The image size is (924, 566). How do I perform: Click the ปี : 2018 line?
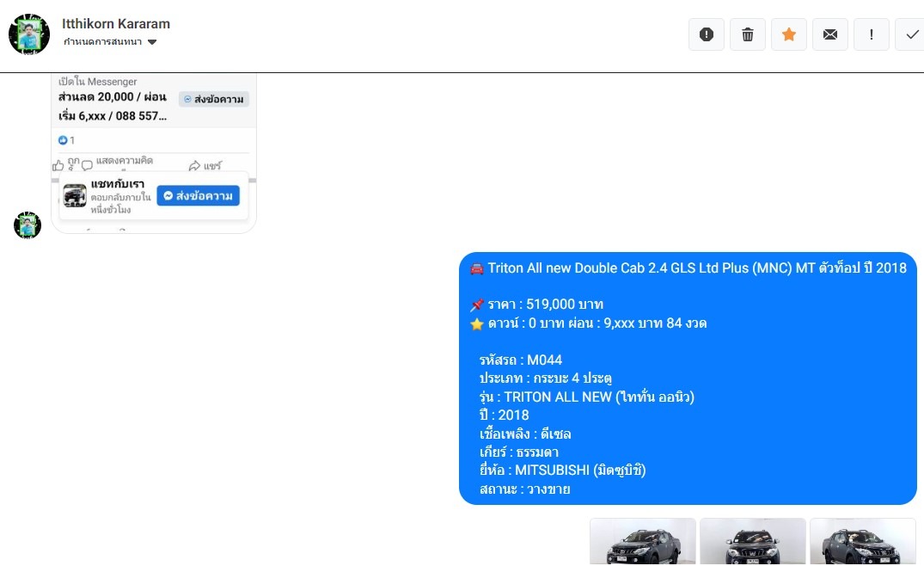click(x=505, y=415)
